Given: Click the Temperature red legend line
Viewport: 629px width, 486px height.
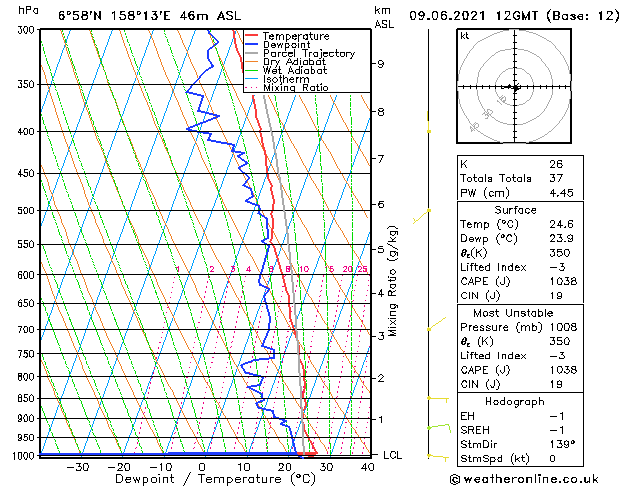Looking at the screenshot, I should pos(251,36).
